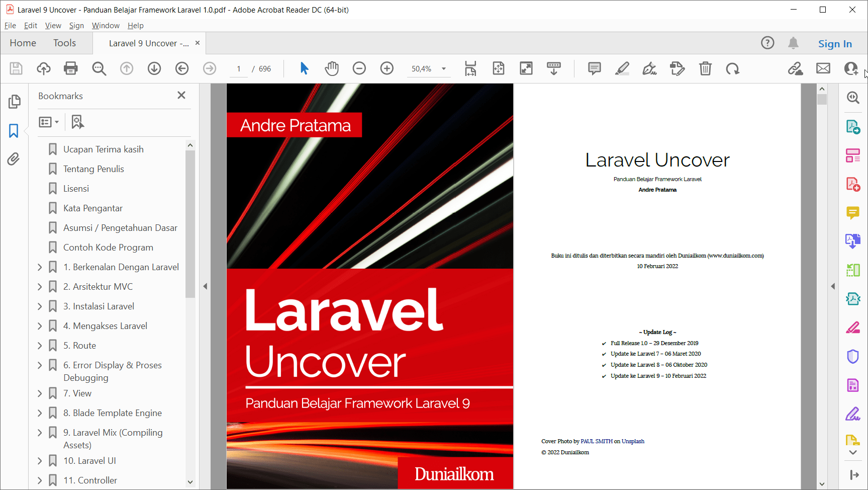Screen dimensions: 868x490
Task: Add a sticky note comment
Action: (595, 68)
